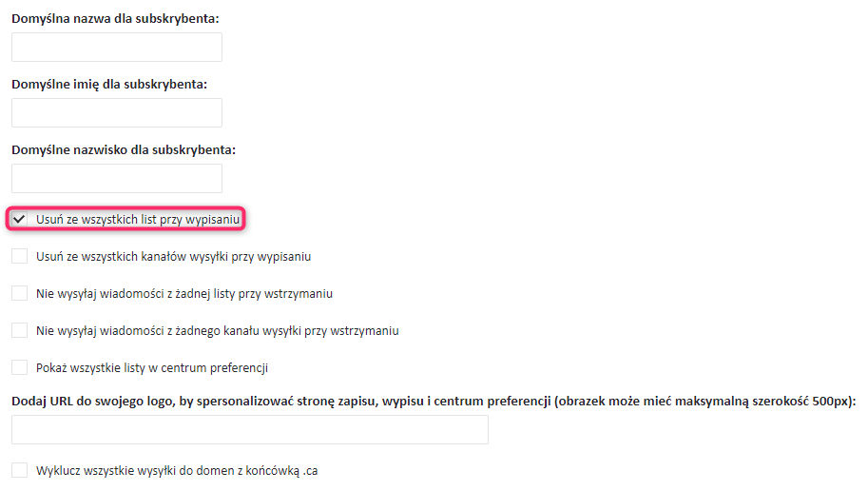Click the text 'Nie wysyłaj wiadomości z żadnej listy przy wstrzymaniu'
This screenshot has height=491, width=868.
(x=183, y=293)
